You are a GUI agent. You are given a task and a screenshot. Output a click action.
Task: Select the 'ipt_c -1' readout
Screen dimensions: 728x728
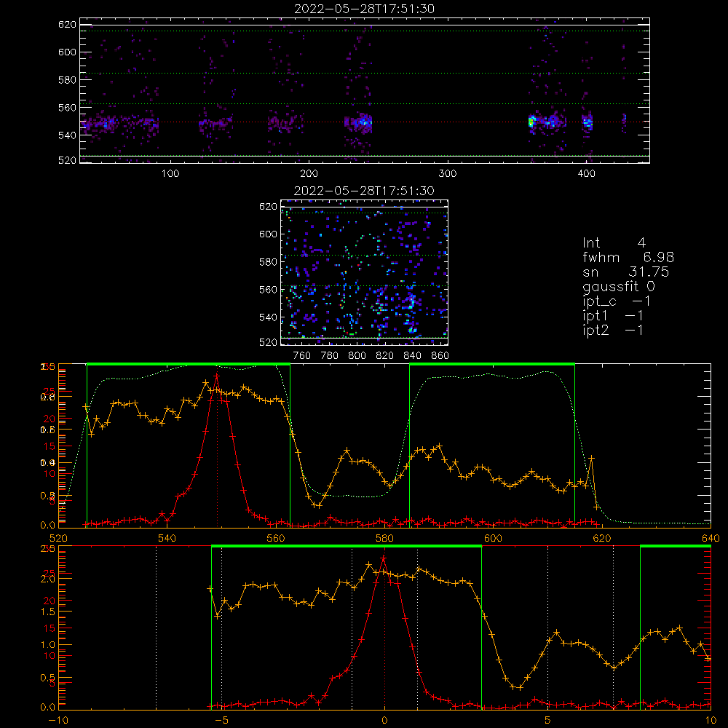(x=617, y=301)
